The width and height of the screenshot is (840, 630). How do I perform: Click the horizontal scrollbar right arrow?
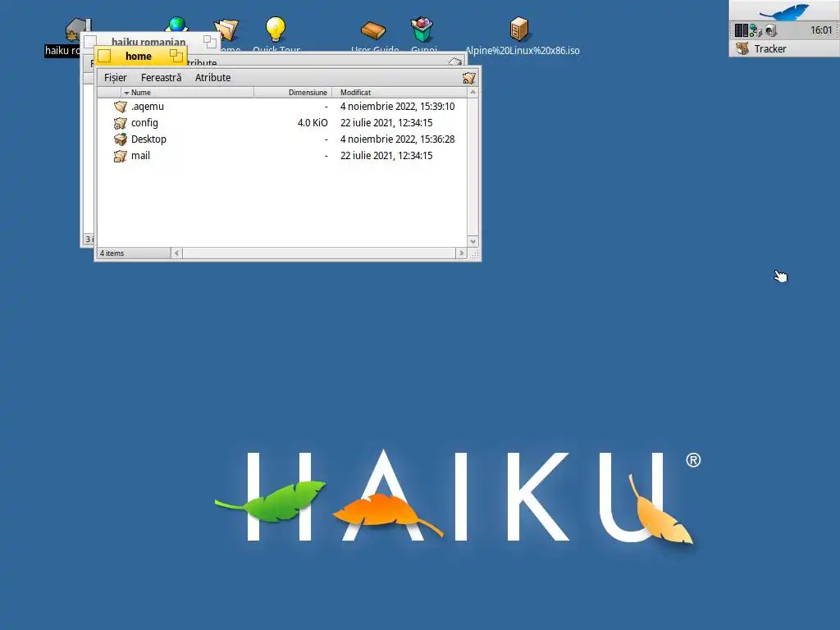pyautogui.click(x=461, y=253)
